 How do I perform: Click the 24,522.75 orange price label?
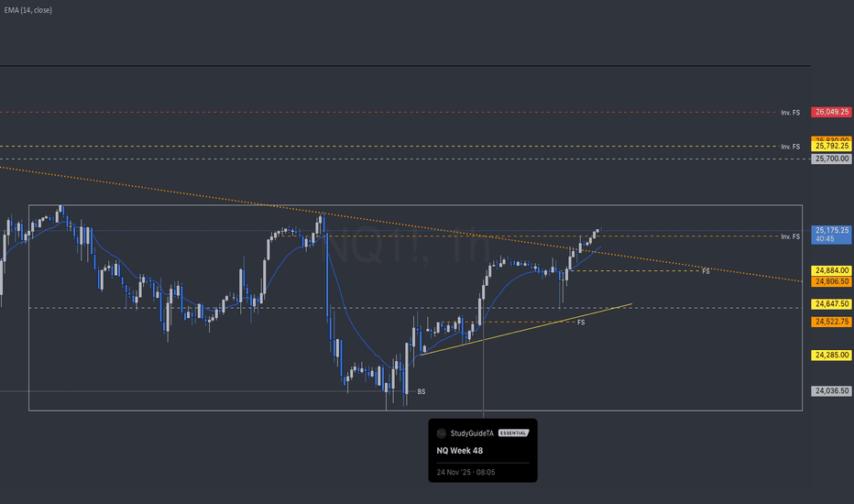click(831, 322)
